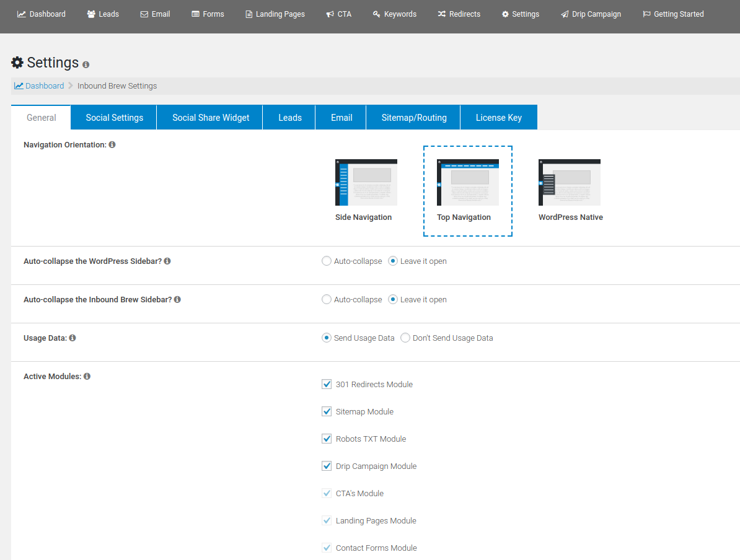Click info icon beside Auto-collapse WordPress Sidebar

click(167, 261)
